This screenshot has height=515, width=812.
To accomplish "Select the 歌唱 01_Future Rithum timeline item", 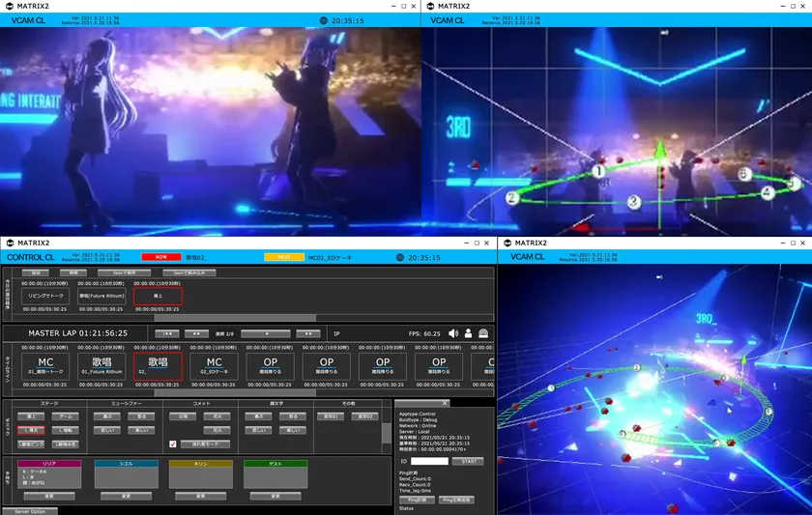I will point(101,366).
